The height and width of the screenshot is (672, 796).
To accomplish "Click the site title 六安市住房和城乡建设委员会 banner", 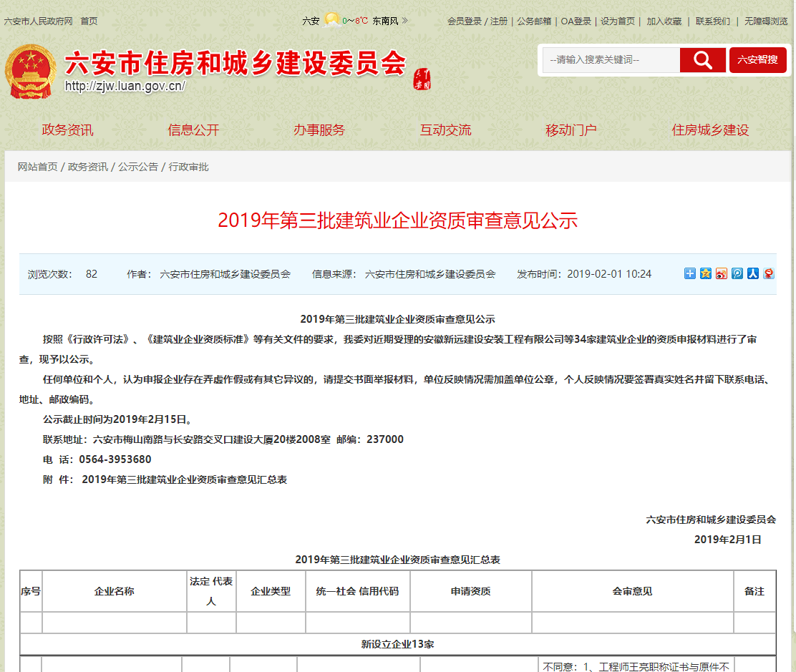I will click(x=235, y=63).
